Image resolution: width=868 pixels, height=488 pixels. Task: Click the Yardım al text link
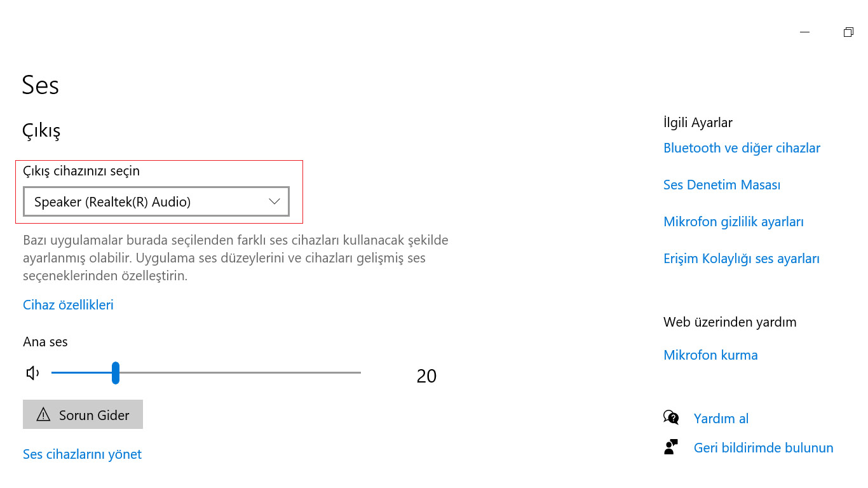point(721,418)
